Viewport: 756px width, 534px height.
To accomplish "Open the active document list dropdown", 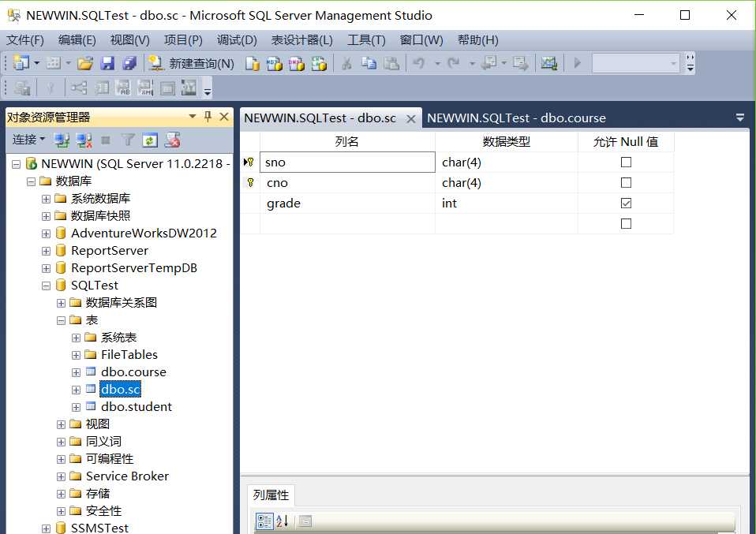I will coord(740,118).
